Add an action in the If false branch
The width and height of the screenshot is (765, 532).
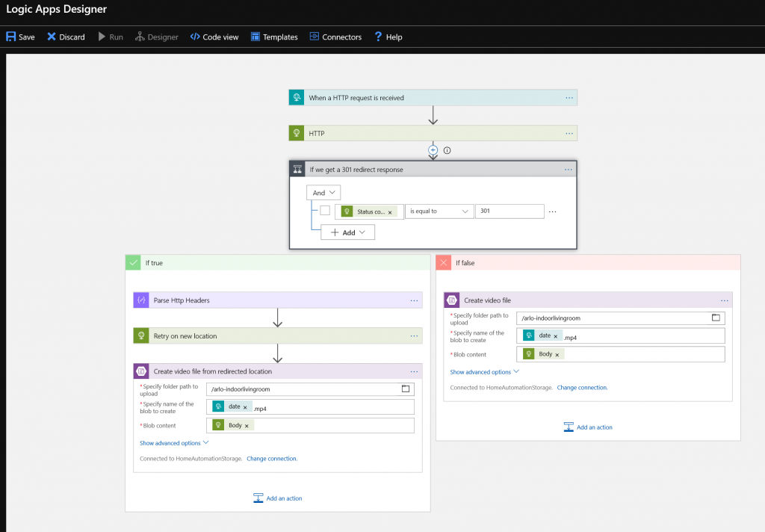pos(588,427)
